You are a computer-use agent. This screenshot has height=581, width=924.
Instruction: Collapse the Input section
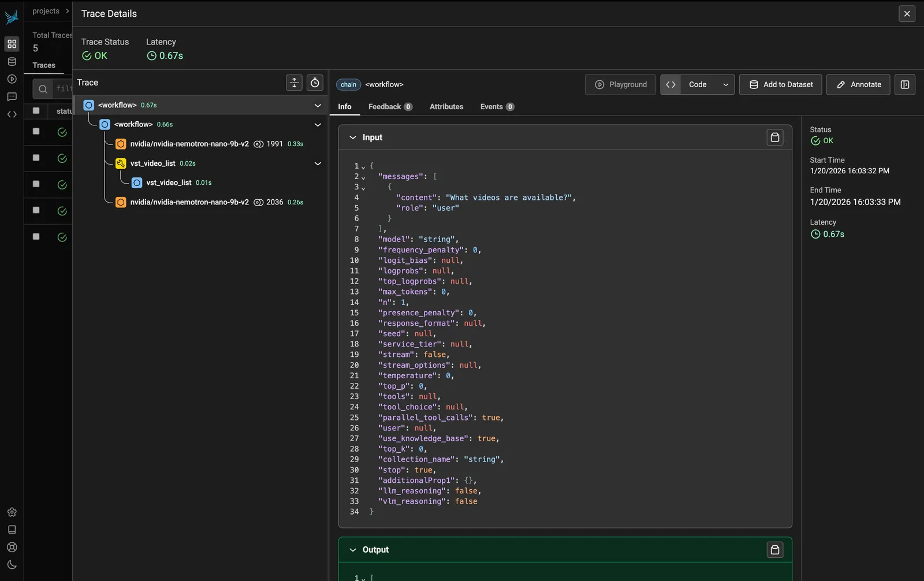353,137
